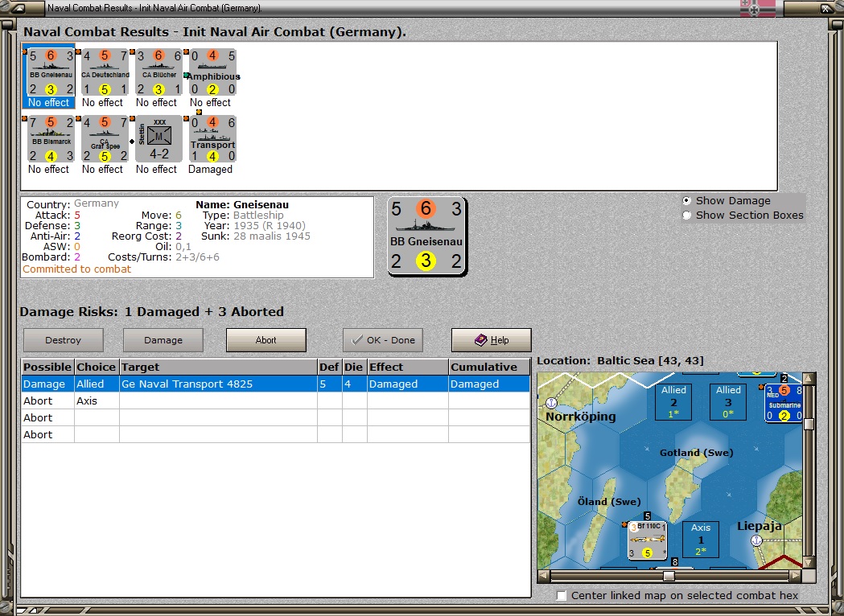
Task: Click the Possible column header
Action: pyautogui.click(x=47, y=367)
